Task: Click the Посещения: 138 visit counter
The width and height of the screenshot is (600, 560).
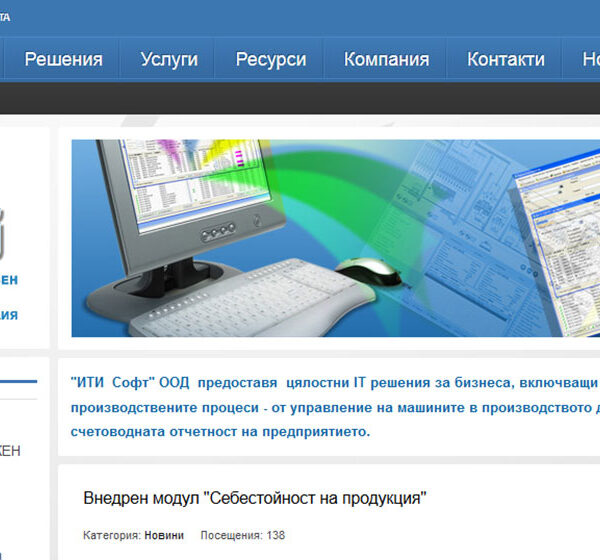Action: (x=243, y=536)
